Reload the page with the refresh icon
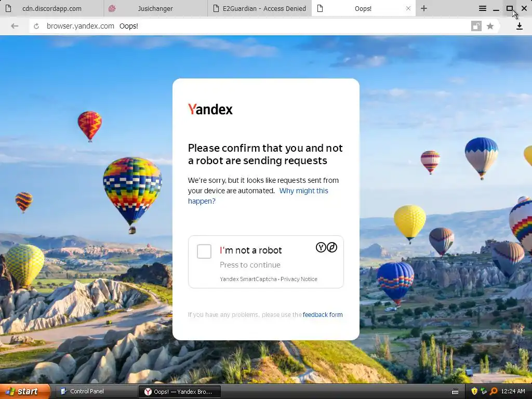Image resolution: width=532 pixels, height=399 pixels. [36, 26]
